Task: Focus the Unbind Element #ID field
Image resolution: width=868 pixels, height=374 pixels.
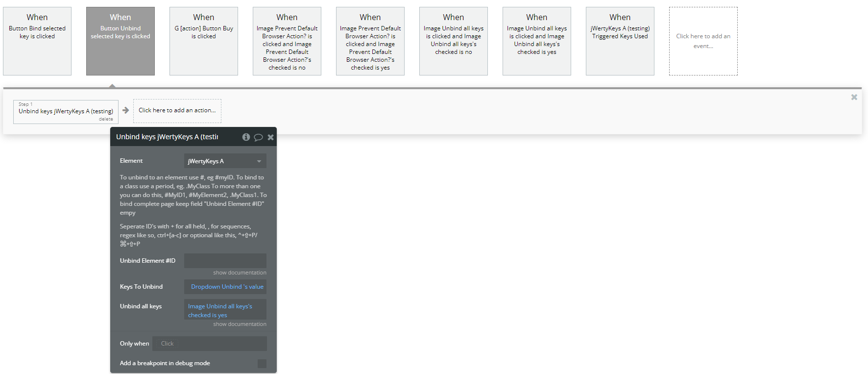Action: (x=225, y=261)
